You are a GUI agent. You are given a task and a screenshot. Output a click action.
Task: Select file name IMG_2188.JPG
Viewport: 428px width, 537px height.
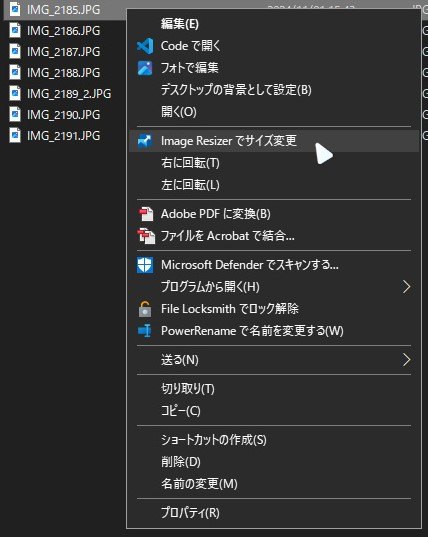[x=64, y=73]
